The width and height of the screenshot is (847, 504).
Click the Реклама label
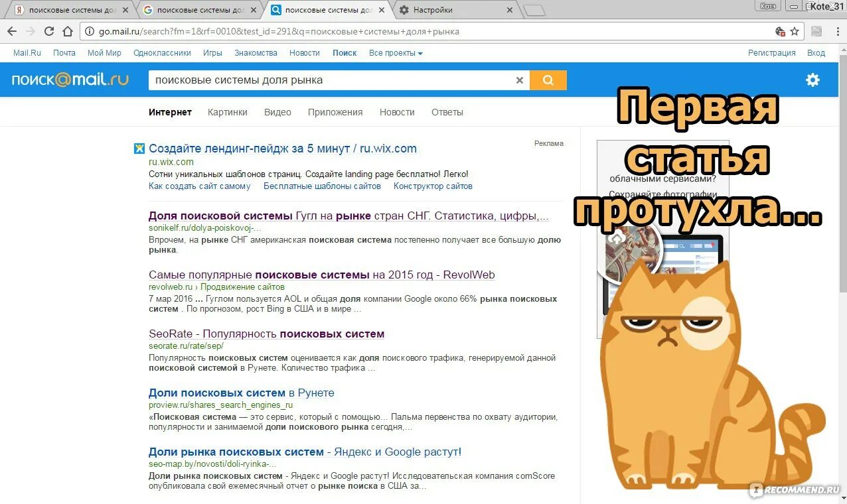(548, 143)
